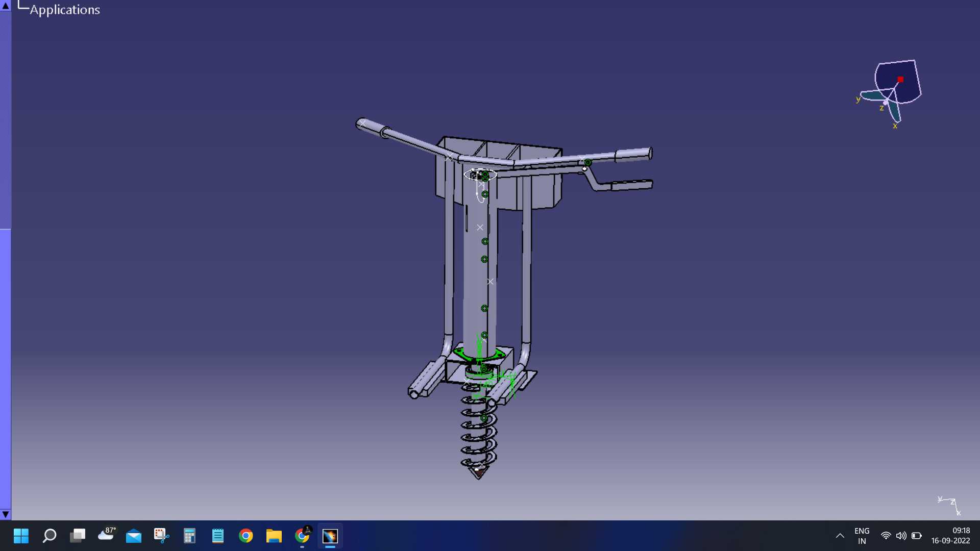The image size is (980, 551).
Task: Click the red point on the compass
Action: 900,80
